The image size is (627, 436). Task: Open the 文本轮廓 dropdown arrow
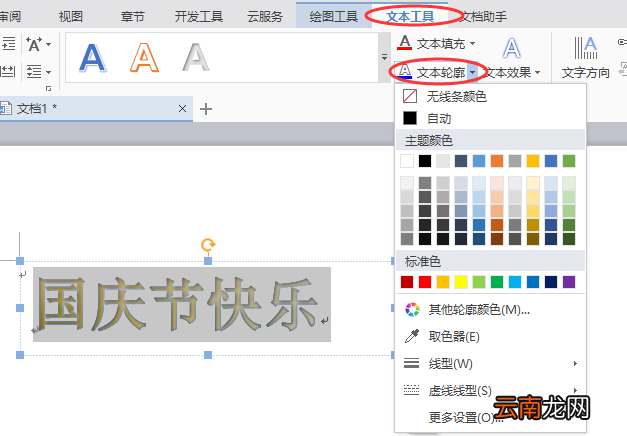pyautogui.click(x=473, y=72)
